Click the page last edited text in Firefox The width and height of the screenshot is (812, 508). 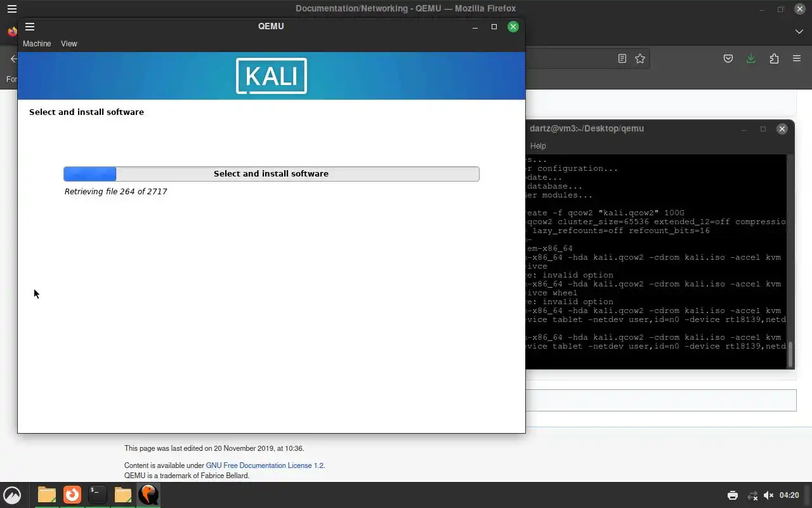[x=214, y=448]
